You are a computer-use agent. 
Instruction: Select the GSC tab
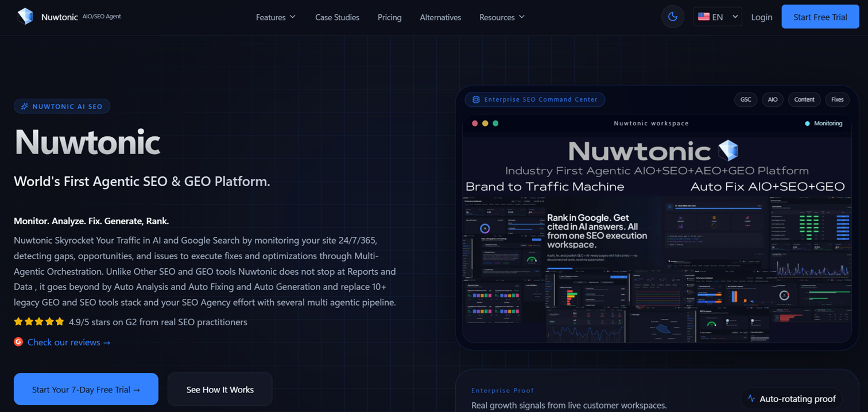[x=746, y=99]
